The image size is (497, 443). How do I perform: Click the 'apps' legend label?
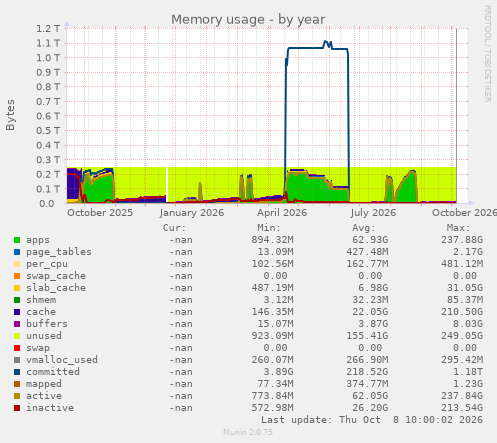[x=38, y=240]
